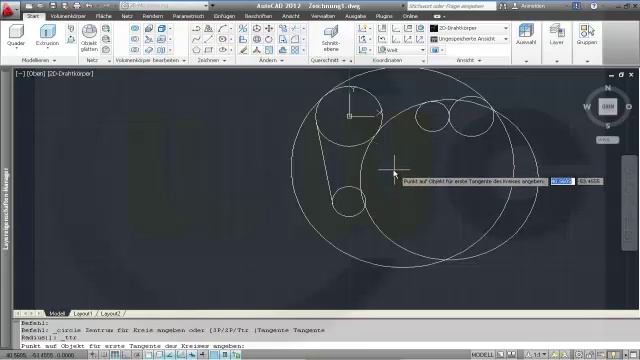The height and width of the screenshot is (360, 640).
Task: Open the Ungespeicherte Ansicht view dropdown
Action: point(469,39)
